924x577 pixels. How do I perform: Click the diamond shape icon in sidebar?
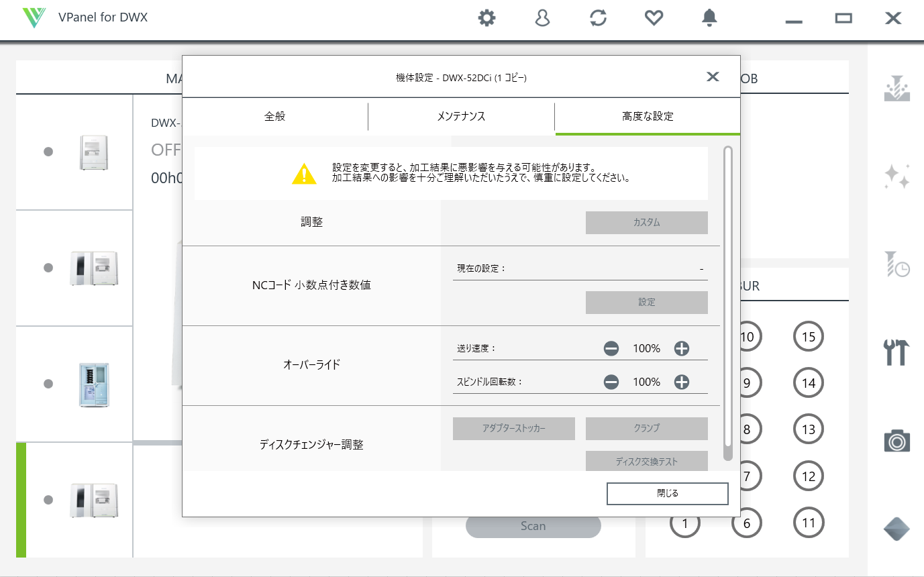[896, 529]
